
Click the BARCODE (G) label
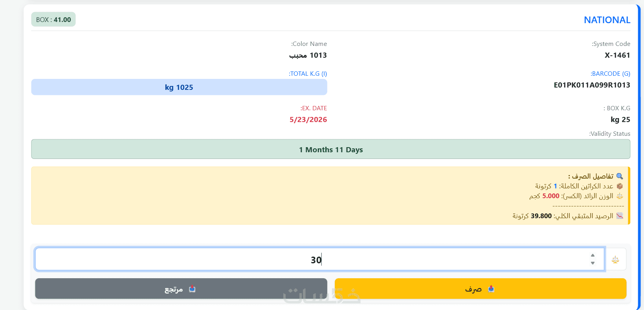click(x=610, y=74)
